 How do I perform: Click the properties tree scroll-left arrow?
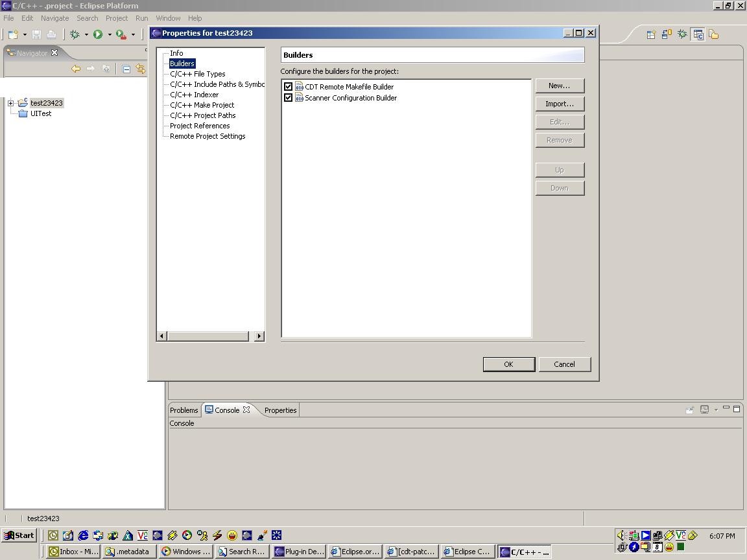[162, 336]
